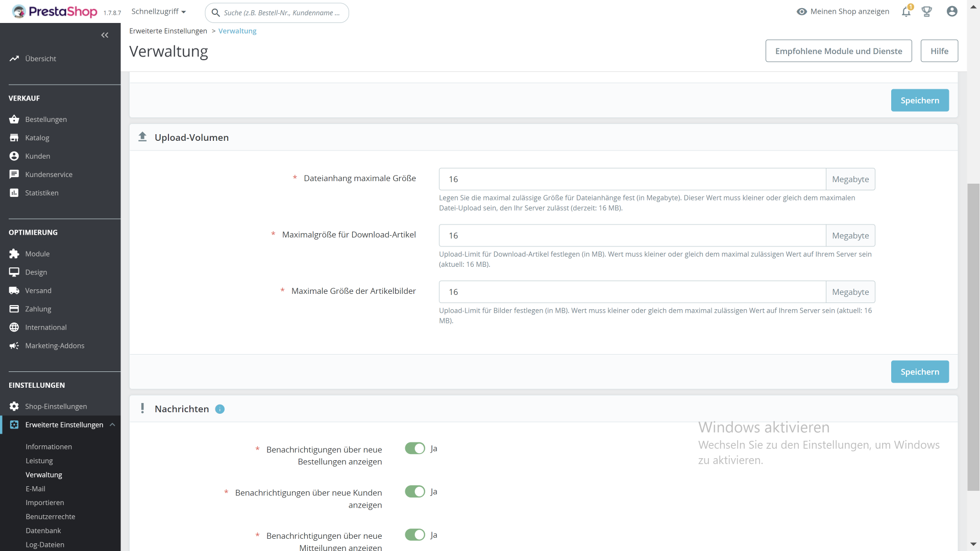Open the Leistung submenu item
Image resolution: width=980 pixels, height=551 pixels.
(39, 461)
